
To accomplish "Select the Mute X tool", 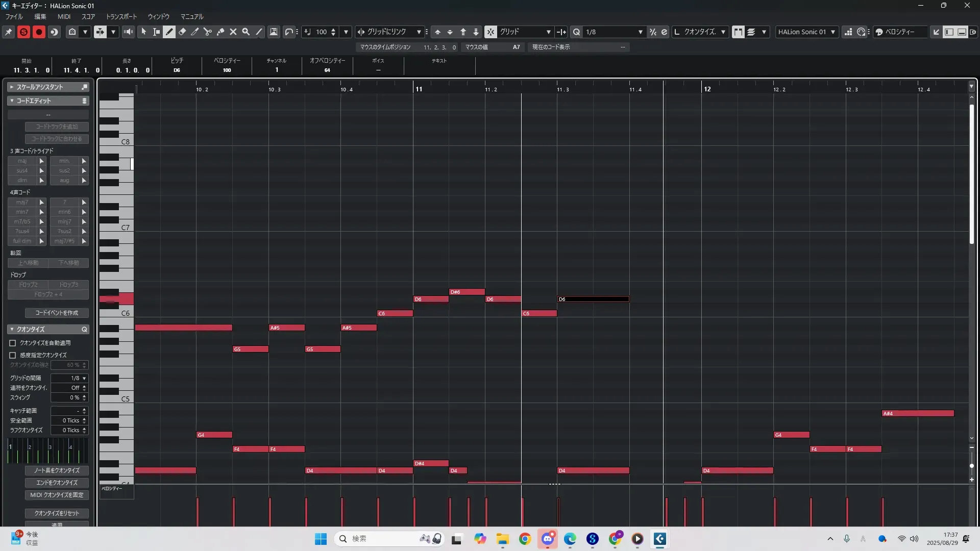I will click(x=233, y=32).
